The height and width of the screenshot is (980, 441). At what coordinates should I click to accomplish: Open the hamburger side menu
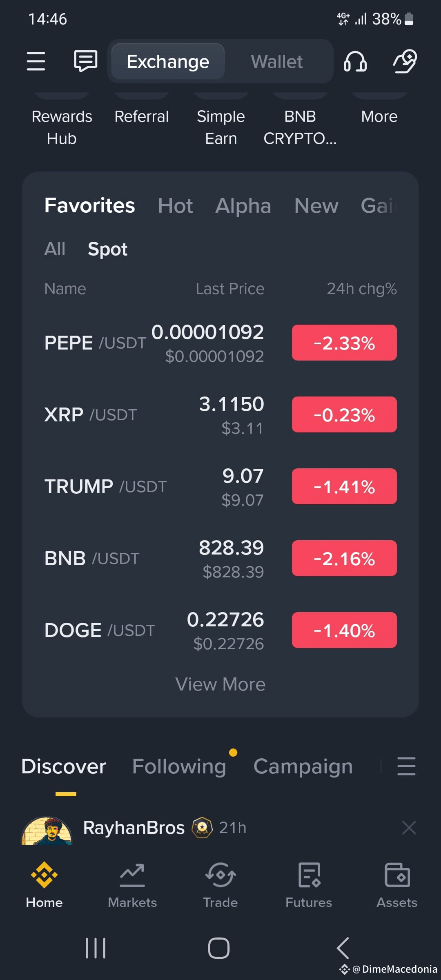coord(36,61)
